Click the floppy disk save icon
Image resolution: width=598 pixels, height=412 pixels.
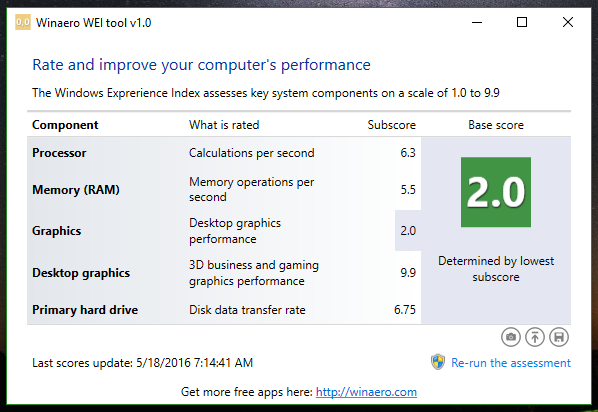559,337
